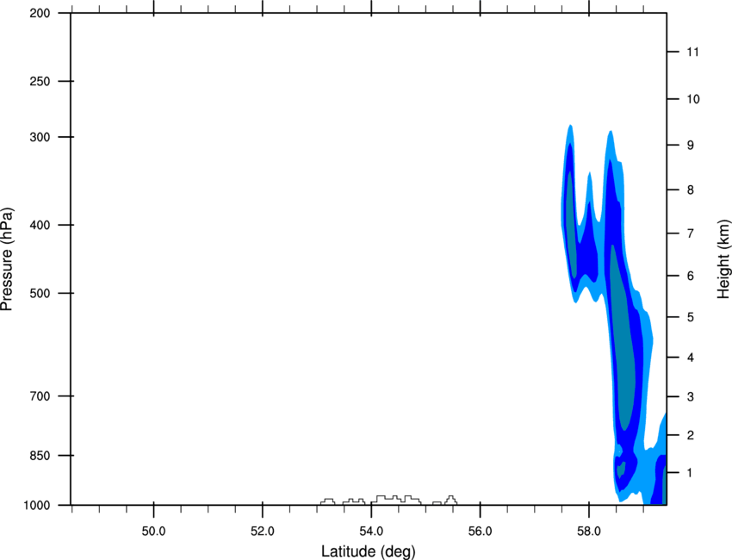Click the 7 km height label
The height and width of the screenshot is (560, 732).
691,233
